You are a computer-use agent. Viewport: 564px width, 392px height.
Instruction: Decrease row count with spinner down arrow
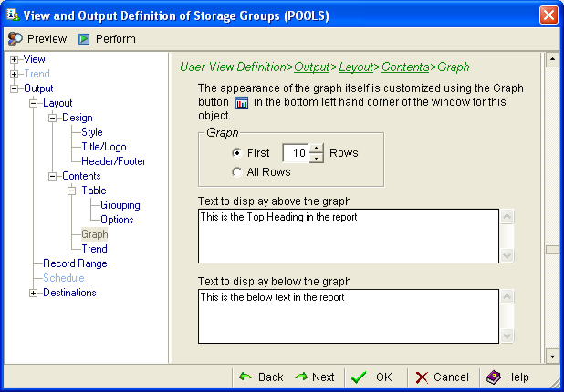click(316, 158)
